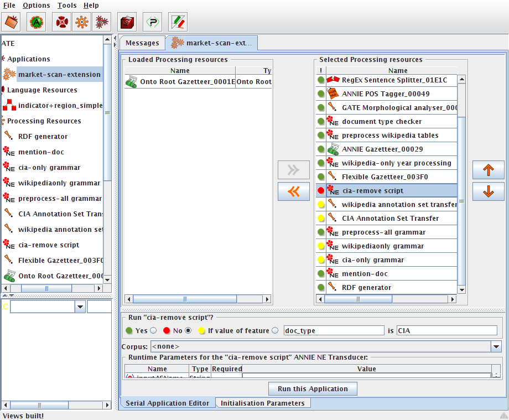509x420 pixels.
Task: Click the RegEx Sentence Splitter icon
Action: point(333,80)
